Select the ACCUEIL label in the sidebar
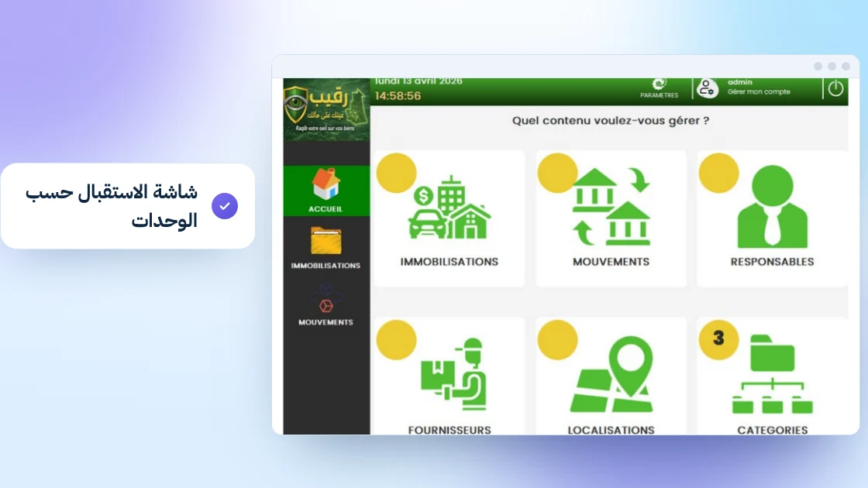The height and width of the screenshot is (488, 868). point(325,209)
